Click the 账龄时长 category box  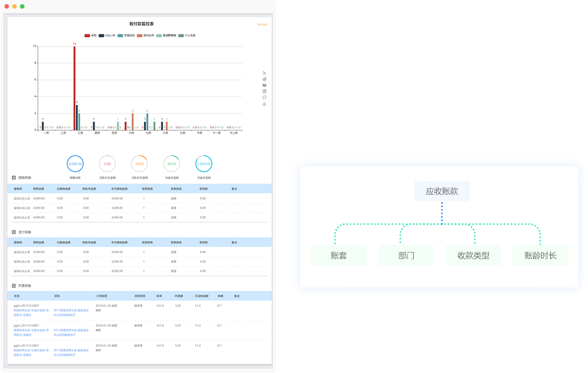540,255
